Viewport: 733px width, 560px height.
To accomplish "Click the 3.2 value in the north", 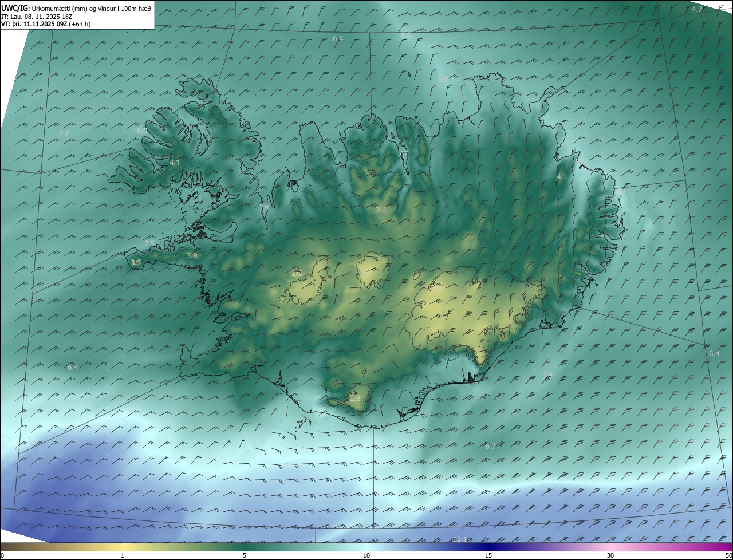I will pyautogui.click(x=381, y=210).
